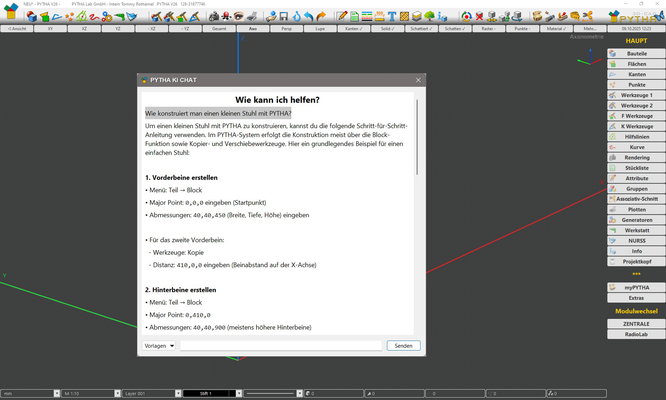Open the green compass helper-lines icon

82,17
